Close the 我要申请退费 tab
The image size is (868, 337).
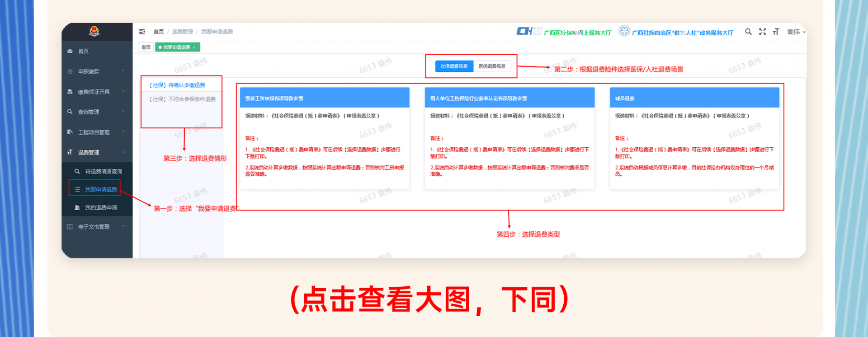194,47
